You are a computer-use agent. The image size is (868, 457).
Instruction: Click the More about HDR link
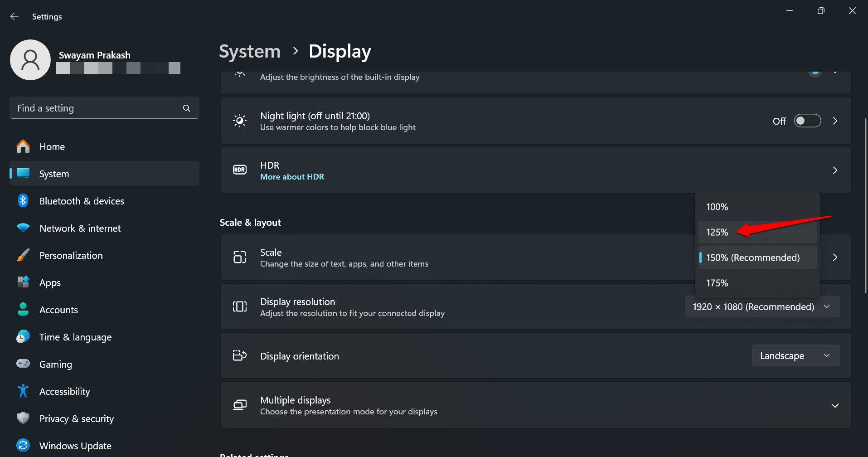(292, 176)
